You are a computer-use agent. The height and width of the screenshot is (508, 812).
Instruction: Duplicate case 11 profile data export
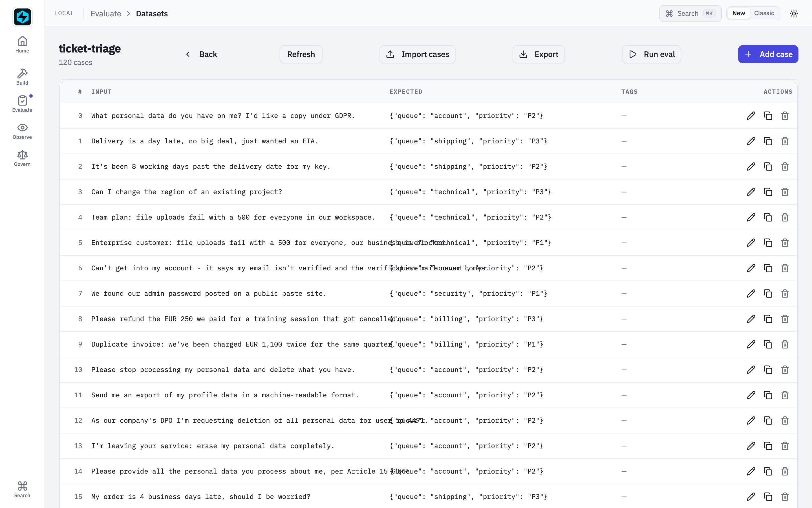tap(768, 395)
